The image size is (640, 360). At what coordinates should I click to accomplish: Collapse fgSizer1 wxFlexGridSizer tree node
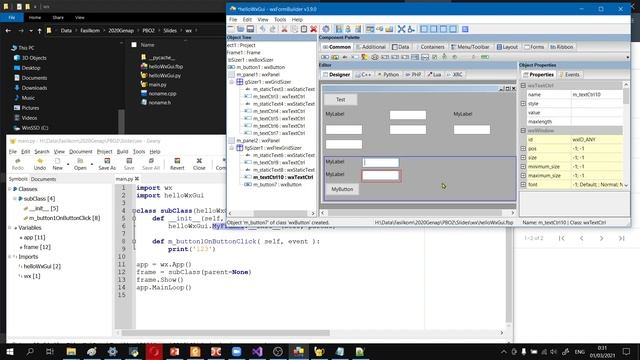pyautogui.click(x=232, y=148)
